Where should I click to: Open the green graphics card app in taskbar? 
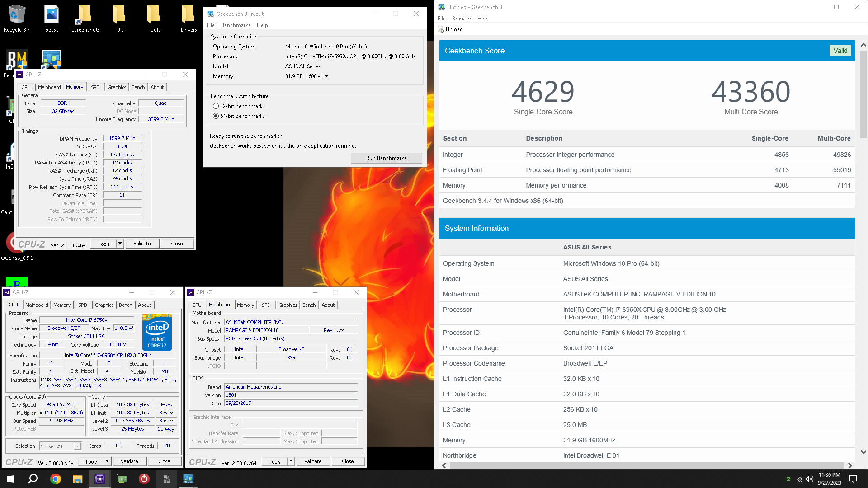122,479
